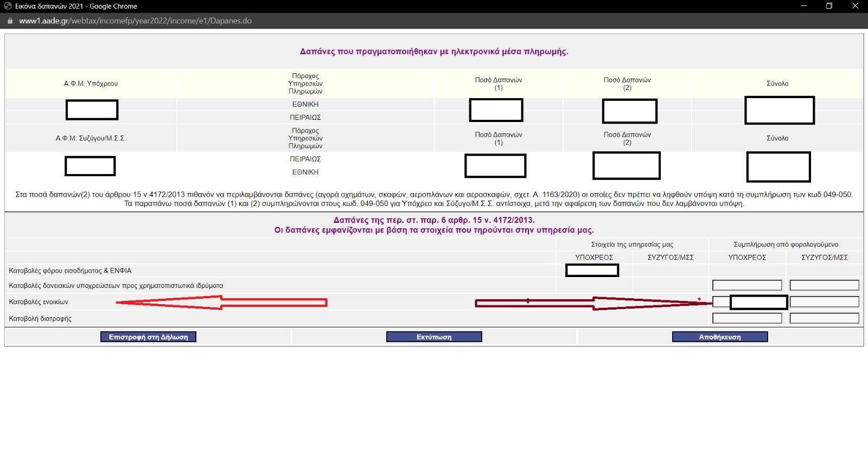Screen dimensions: 868x456
Task: Click ΕΘΝΙΚΗ in the Συζύγου/Μ.Σ.Σ. provider rows
Action: coord(305,172)
